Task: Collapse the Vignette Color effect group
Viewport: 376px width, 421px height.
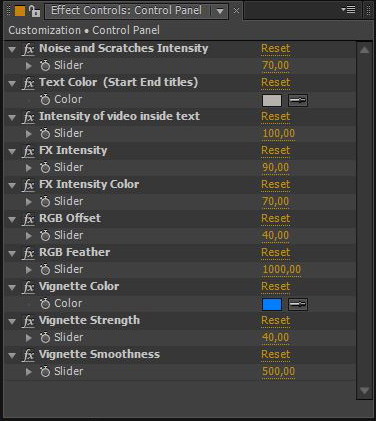Action: [x=12, y=288]
